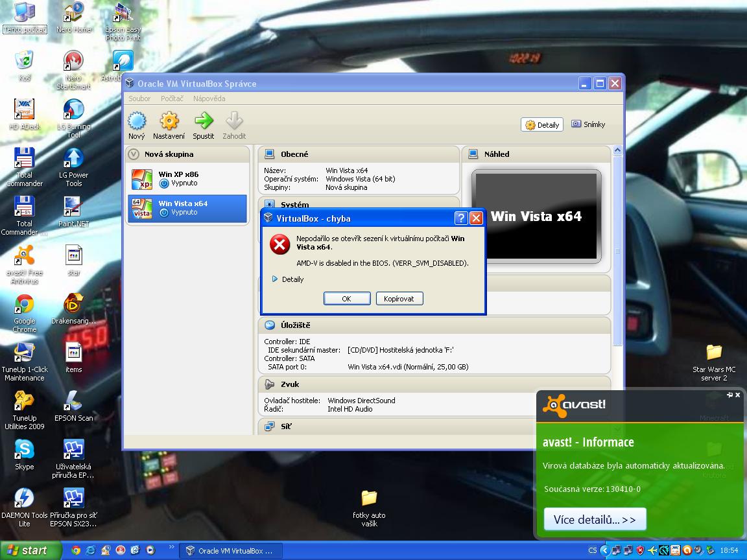Select EPSON Scan desktop icon
The height and width of the screenshot is (560, 747).
73,406
